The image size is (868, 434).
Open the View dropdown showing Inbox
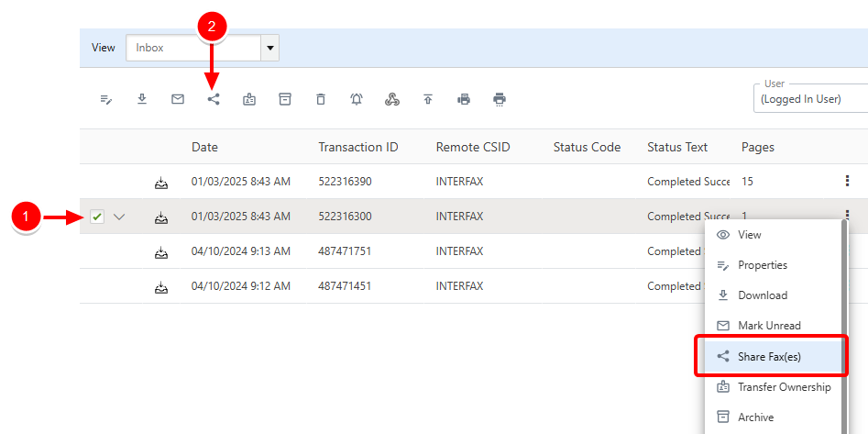269,48
